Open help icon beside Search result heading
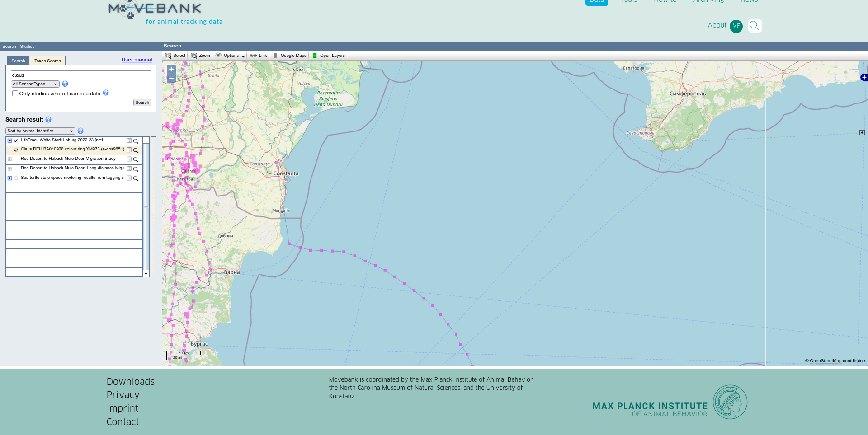 pos(48,120)
